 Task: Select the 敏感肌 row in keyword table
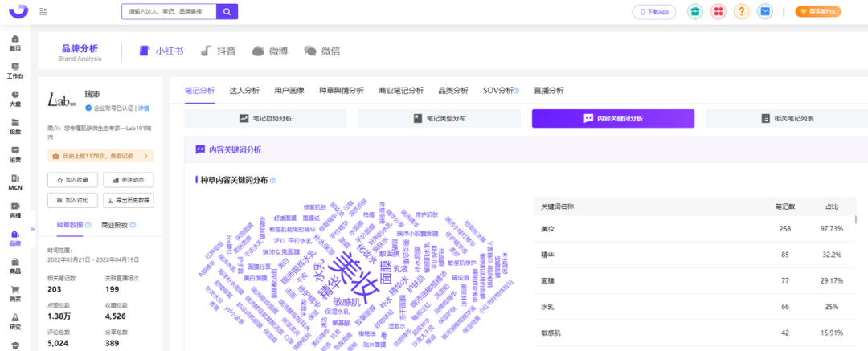[x=694, y=333]
